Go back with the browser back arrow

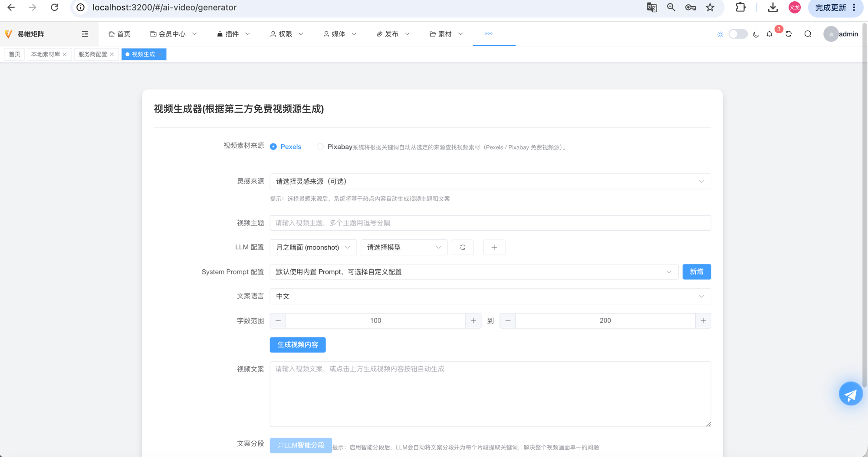coord(11,7)
